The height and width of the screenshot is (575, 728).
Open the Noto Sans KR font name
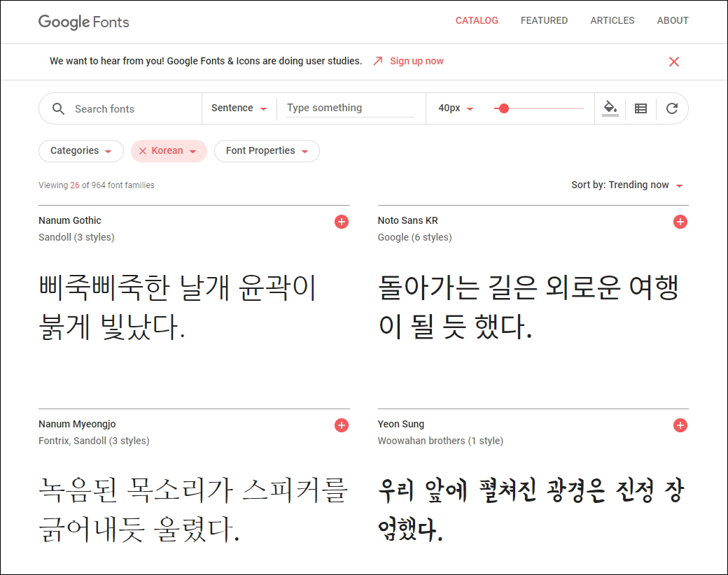click(x=407, y=220)
